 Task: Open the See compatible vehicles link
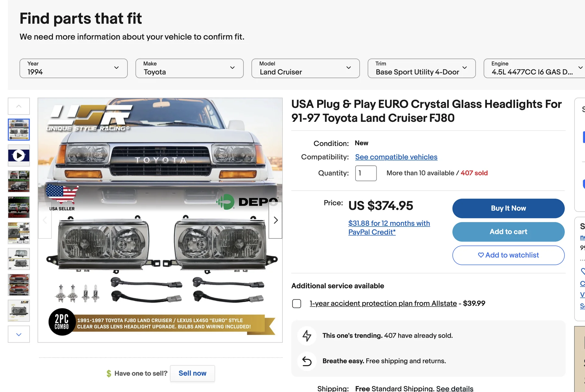tap(396, 157)
